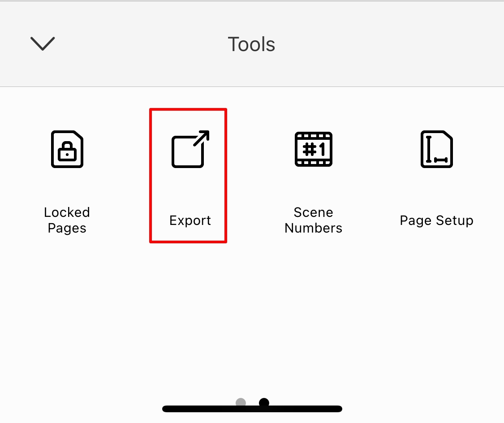Collapse the Tools panel with the chevron
The image size is (504, 423).
tap(43, 43)
